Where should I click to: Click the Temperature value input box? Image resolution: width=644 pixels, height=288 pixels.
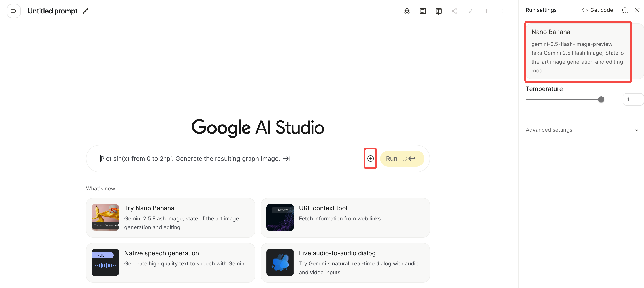[x=632, y=99]
